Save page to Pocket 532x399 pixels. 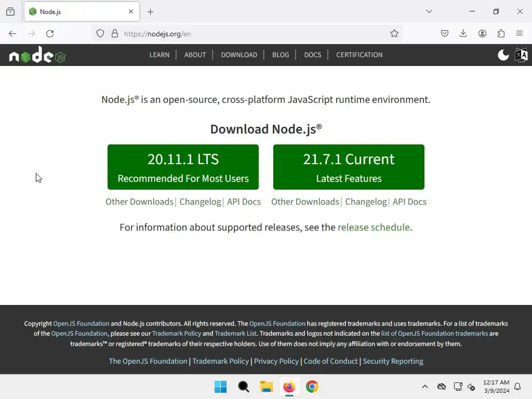445,34
